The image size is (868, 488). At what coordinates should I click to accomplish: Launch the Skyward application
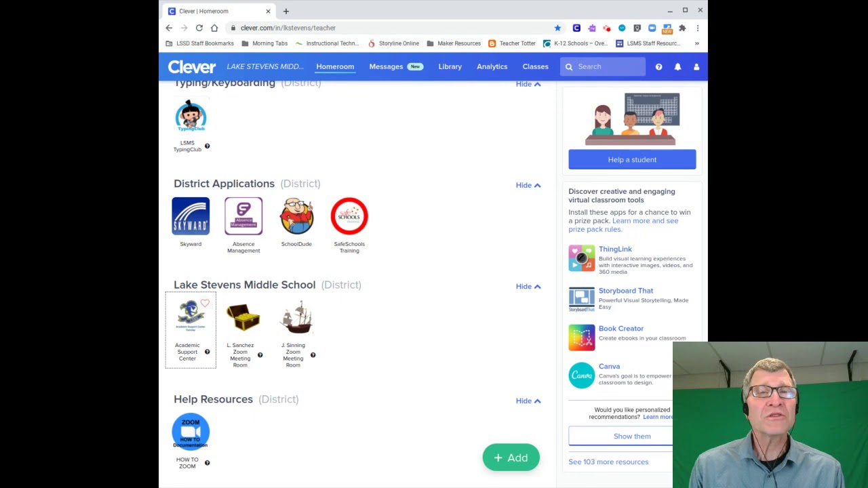191,216
